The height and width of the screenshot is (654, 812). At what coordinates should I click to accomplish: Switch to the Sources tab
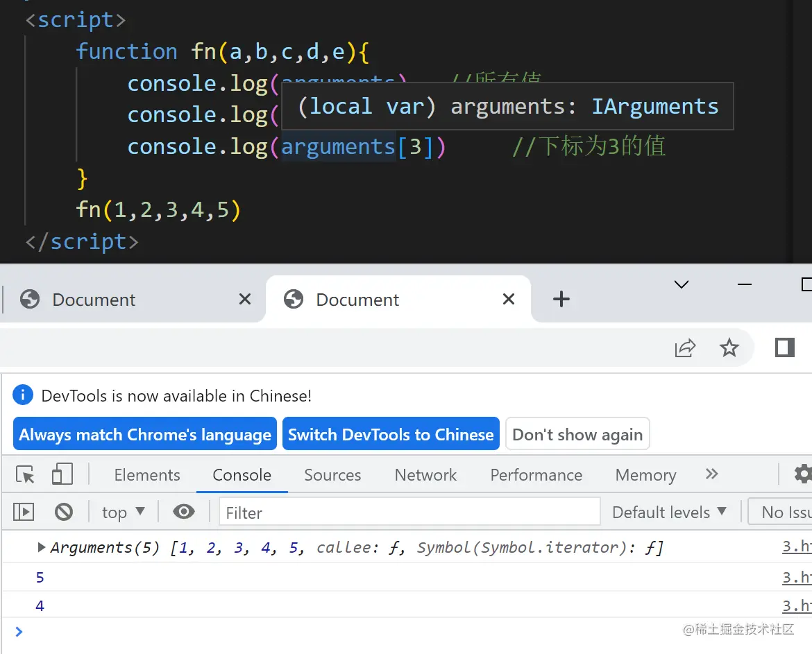(x=332, y=475)
